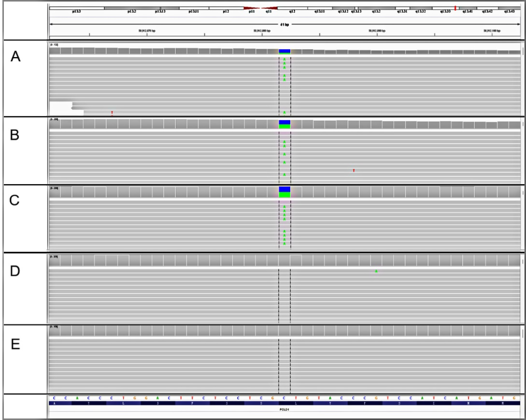This screenshot has width=526, height=420.
Task: Click the 41 bp ruler span label
Action: tap(284, 23)
